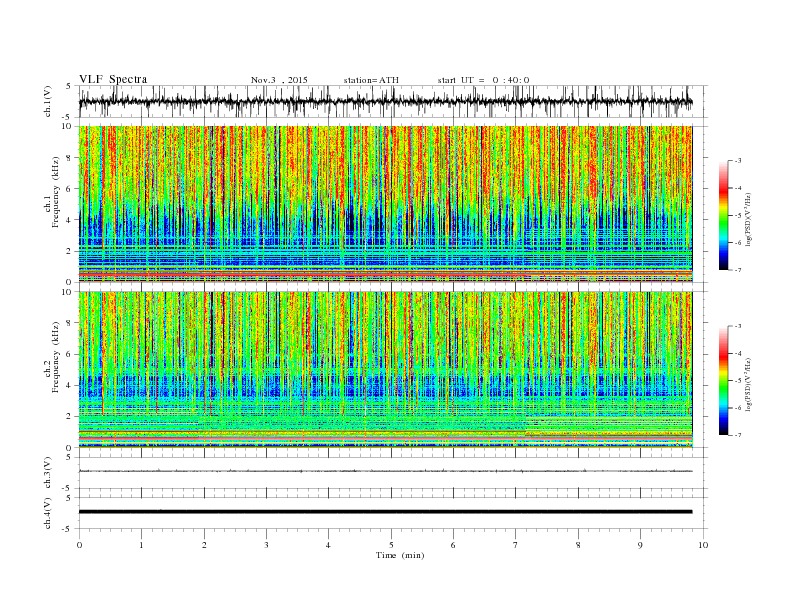Viewport: 792px width, 612px height.
Task: Click the "4" tick label on the time axis
Action: (328, 545)
